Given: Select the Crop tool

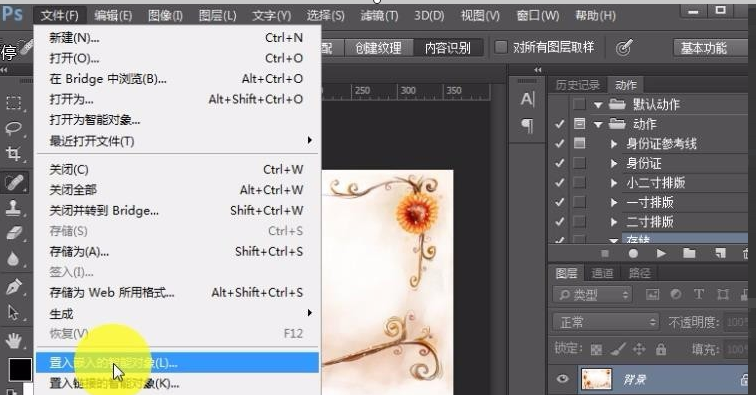Looking at the screenshot, I should 14,154.
